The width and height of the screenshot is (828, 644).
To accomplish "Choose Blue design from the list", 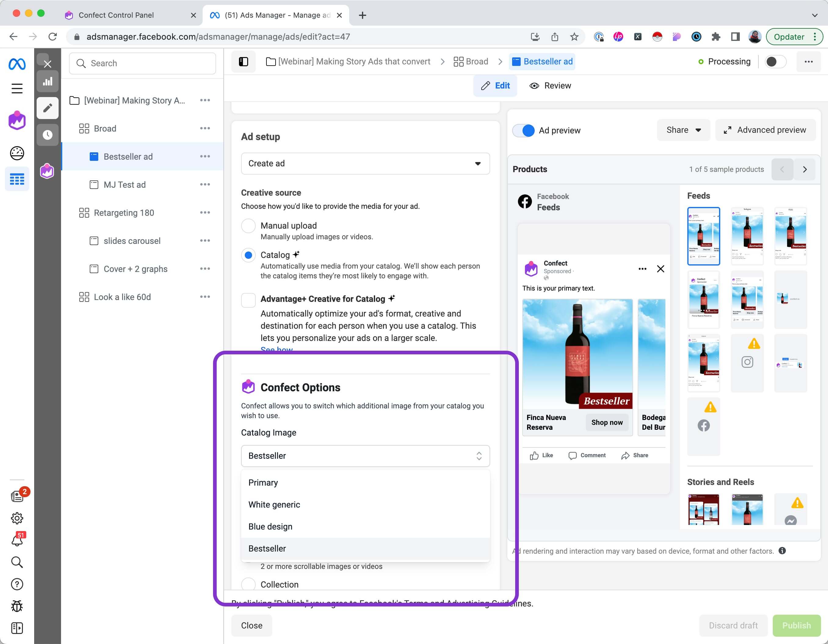I will (365, 526).
